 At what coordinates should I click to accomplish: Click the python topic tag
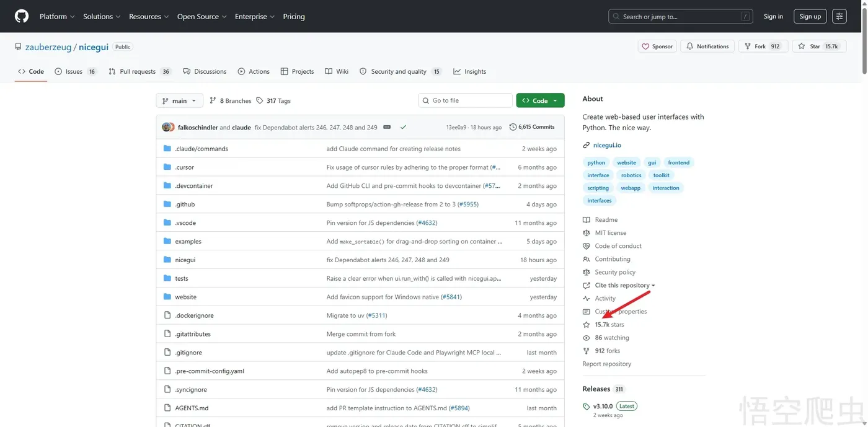tap(596, 163)
